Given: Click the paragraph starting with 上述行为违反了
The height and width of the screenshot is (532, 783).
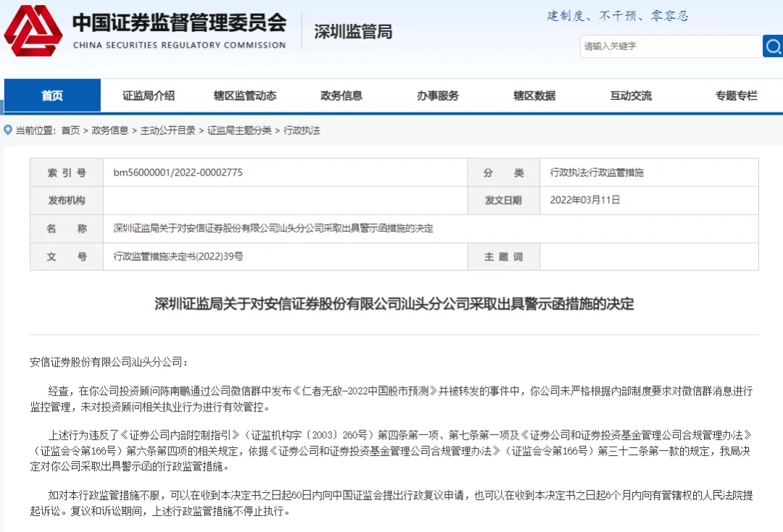Looking at the screenshot, I should (391, 451).
